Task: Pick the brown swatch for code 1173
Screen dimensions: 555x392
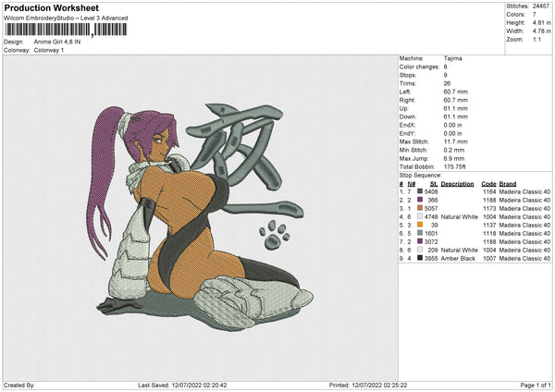Action: pyautogui.click(x=420, y=208)
